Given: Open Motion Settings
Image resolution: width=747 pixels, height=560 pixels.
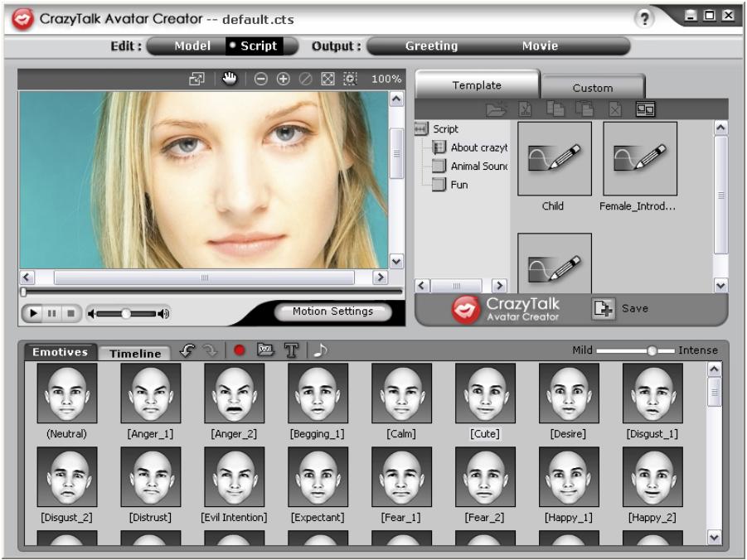Looking at the screenshot, I should [x=333, y=311].
